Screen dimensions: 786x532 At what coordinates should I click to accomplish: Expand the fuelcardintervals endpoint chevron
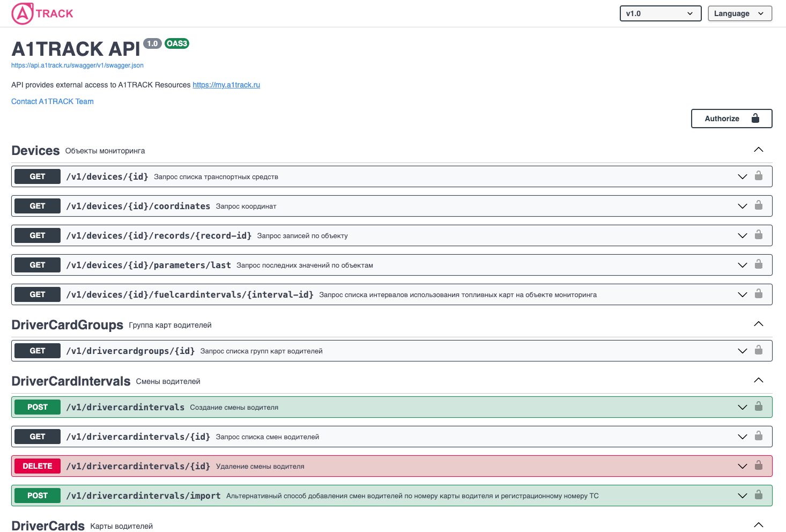(x=742, y=294)
